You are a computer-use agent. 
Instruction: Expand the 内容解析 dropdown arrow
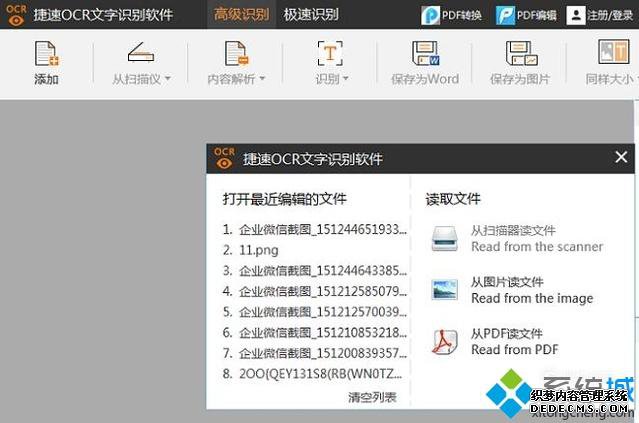(262, 79)
